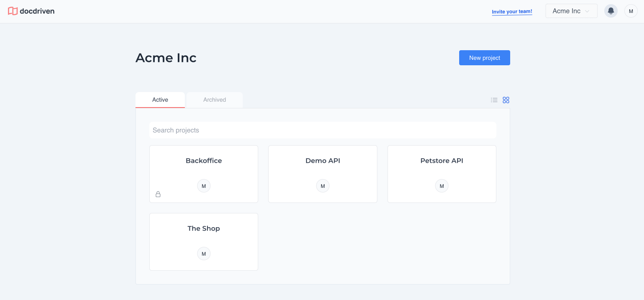The height and width of the screenshot is (300, 644).
Task: Click the docdriven logo
Action: tap(31, 11)
